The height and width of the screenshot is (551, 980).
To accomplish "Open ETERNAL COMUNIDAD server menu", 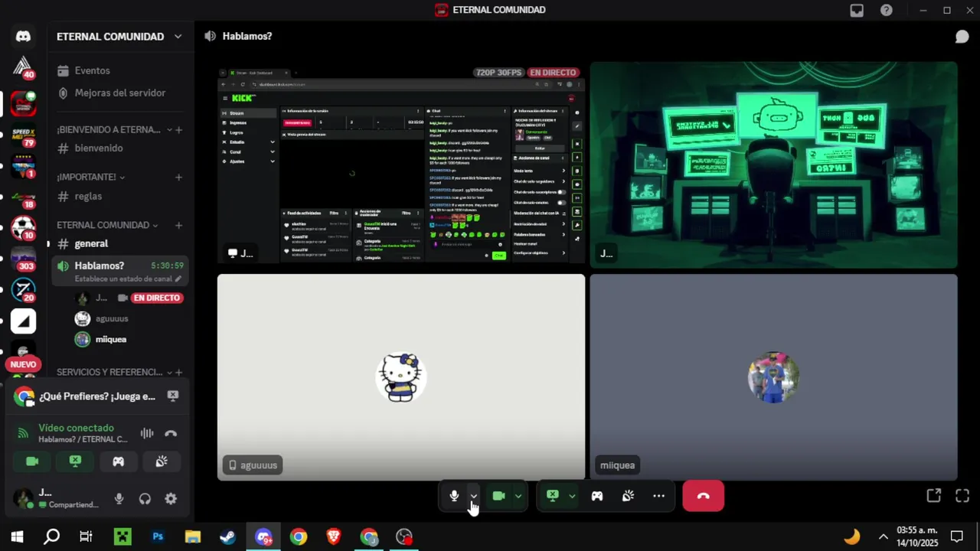I will 119,37.
